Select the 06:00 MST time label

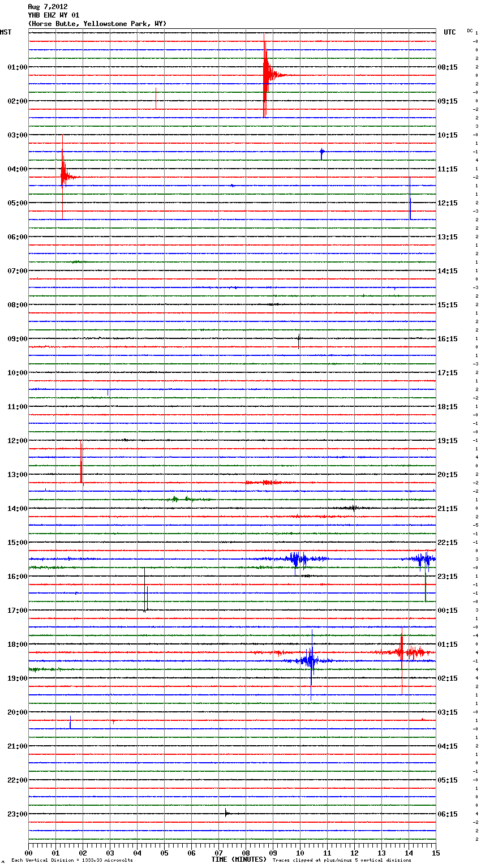[18, 237]
